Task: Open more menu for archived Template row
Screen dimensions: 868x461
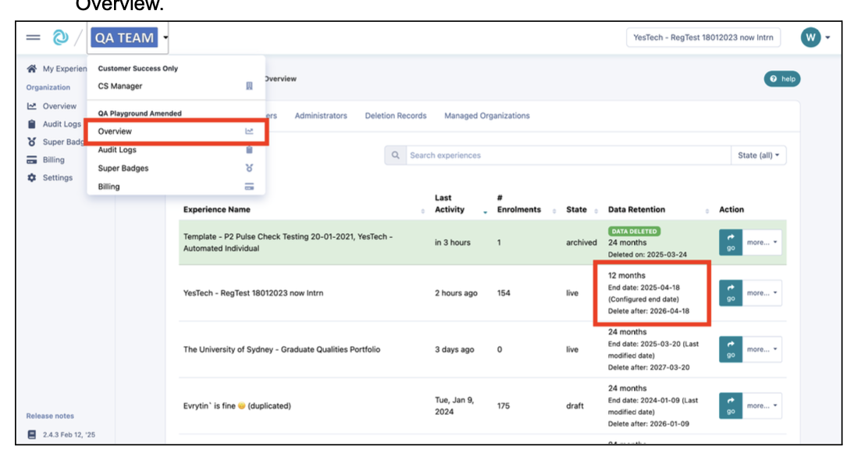Action: [762, 242]
